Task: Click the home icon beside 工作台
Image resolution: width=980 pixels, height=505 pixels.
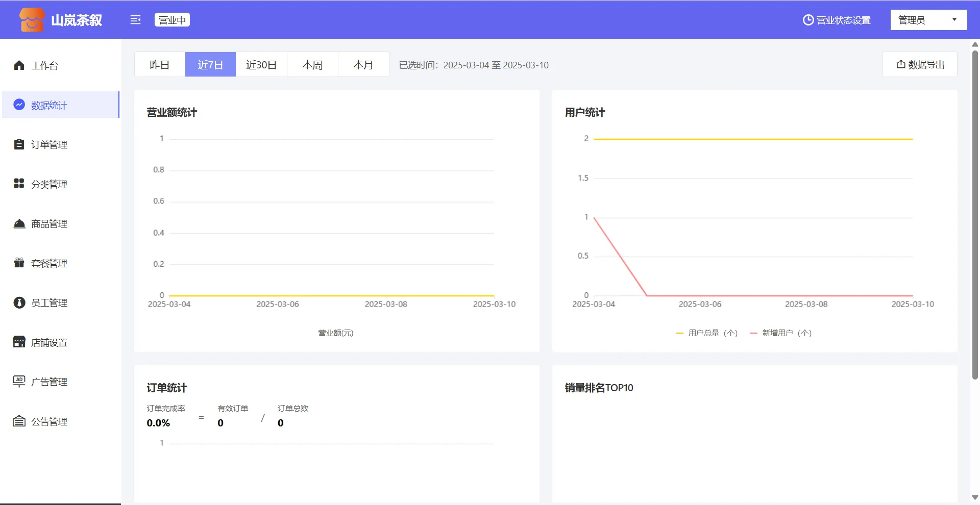Action: (x=19, y=65)
